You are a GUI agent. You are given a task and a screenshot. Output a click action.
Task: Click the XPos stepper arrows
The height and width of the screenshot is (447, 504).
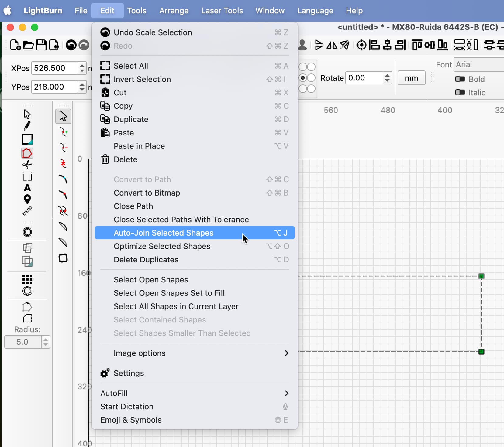(x=82, y=68)
